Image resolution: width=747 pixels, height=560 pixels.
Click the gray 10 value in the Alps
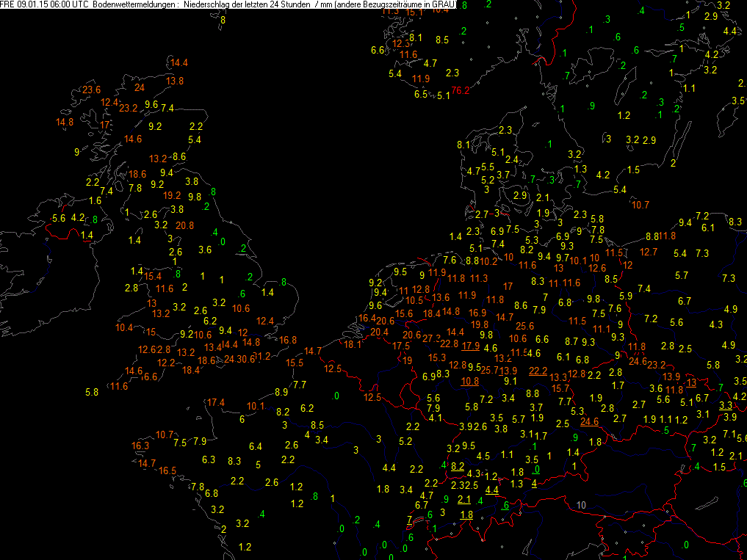(581, 505)
